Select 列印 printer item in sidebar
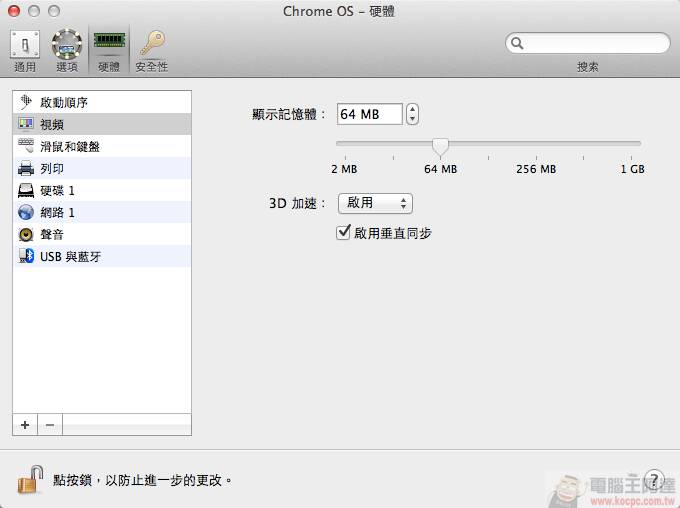 tap(102, 168)
